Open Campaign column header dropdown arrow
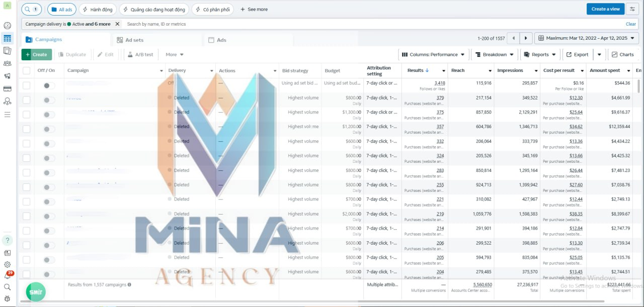Screen dimensions: 644x307 pos(161,71)
